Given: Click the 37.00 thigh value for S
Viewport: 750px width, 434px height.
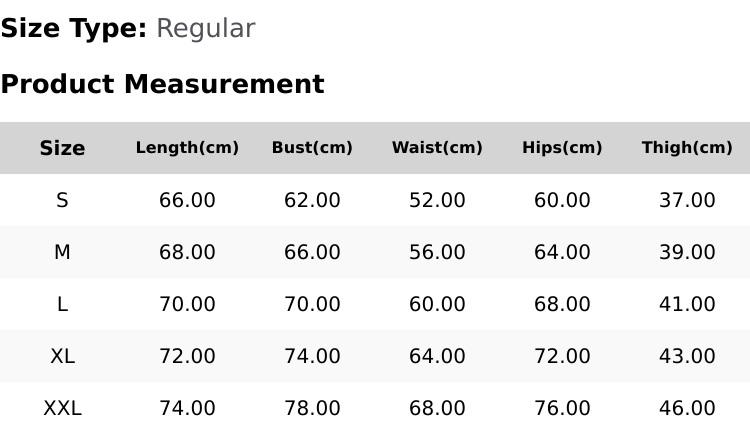Looking at the screenshot, I should [x=687, y=200].
